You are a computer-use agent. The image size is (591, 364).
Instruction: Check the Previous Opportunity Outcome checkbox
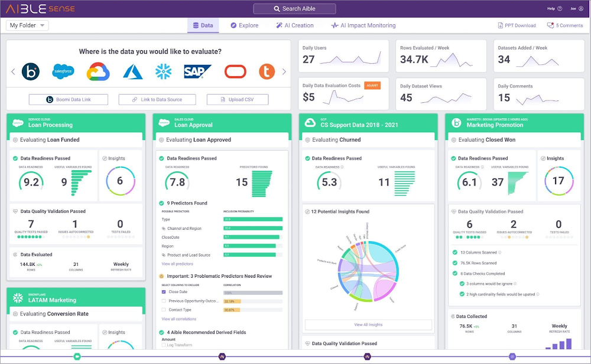click(x=164, y=301)
